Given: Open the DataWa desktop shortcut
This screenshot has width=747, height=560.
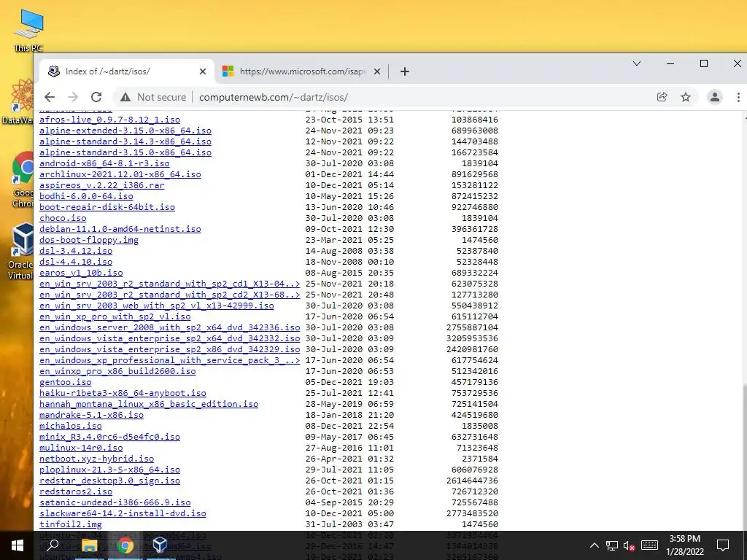Looking at the screenshot, I should [18, 102].
